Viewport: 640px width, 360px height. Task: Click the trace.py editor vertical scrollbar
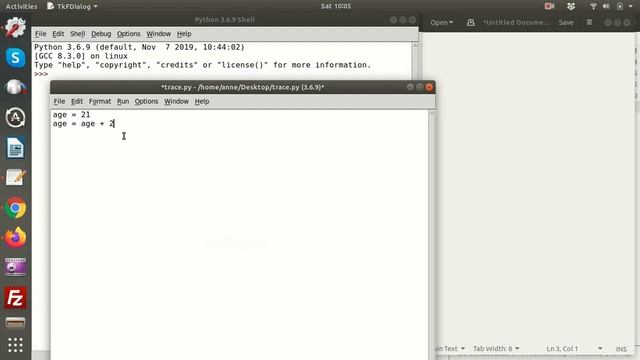pos(432,235)
